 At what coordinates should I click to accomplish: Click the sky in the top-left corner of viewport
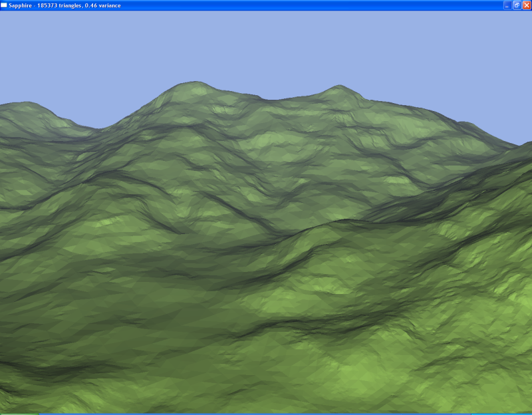pos(13,20)
